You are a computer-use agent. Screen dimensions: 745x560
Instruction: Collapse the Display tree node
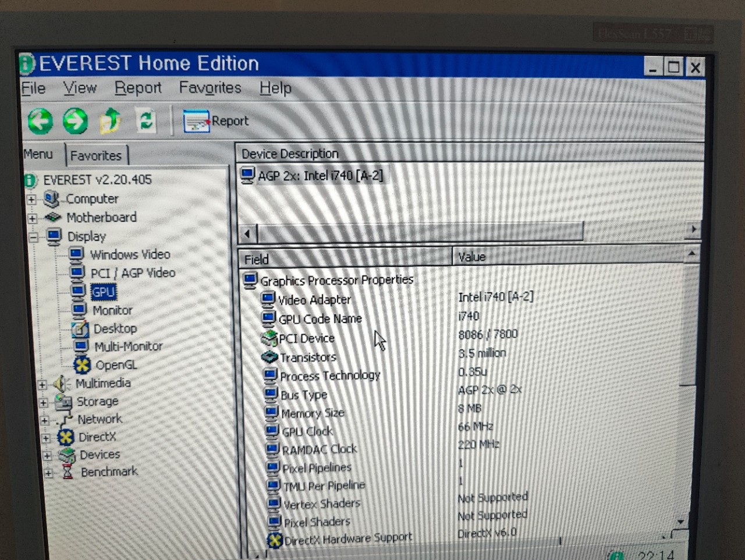point(34,237)
